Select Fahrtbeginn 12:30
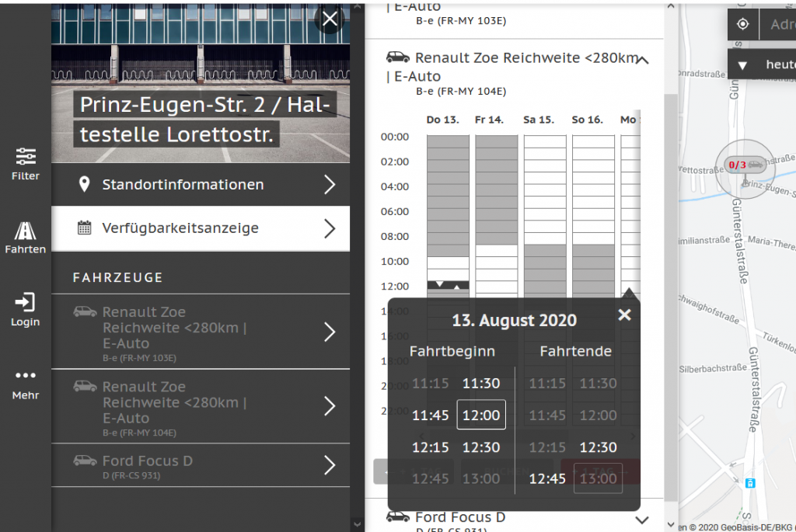796x532 pixels. click(x=481, y=447)
